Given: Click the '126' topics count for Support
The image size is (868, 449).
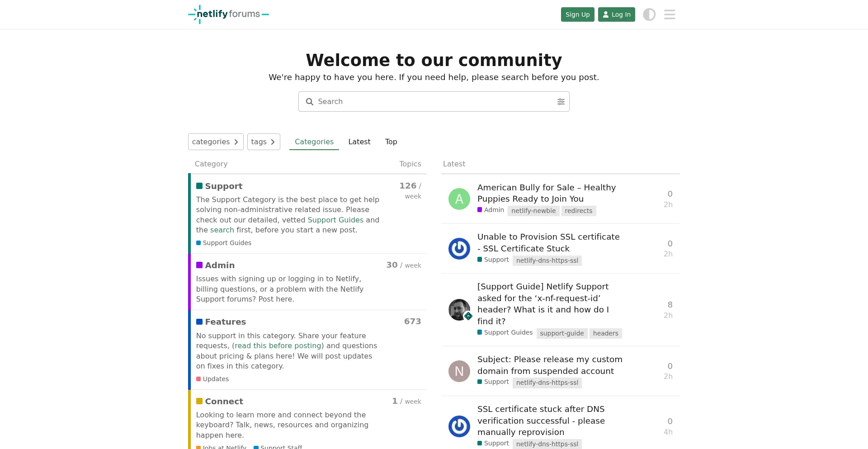Looking at the screenshot, I should point(408,186).
